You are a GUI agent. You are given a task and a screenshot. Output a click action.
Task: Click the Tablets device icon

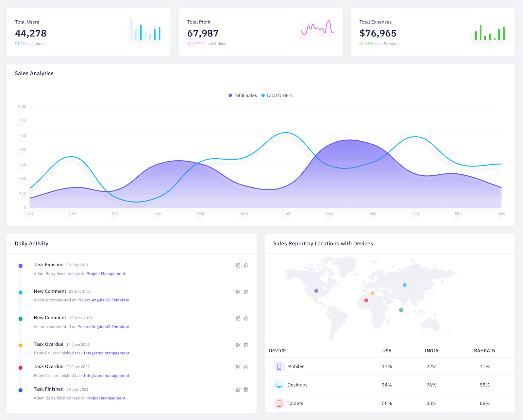(279, 403)
